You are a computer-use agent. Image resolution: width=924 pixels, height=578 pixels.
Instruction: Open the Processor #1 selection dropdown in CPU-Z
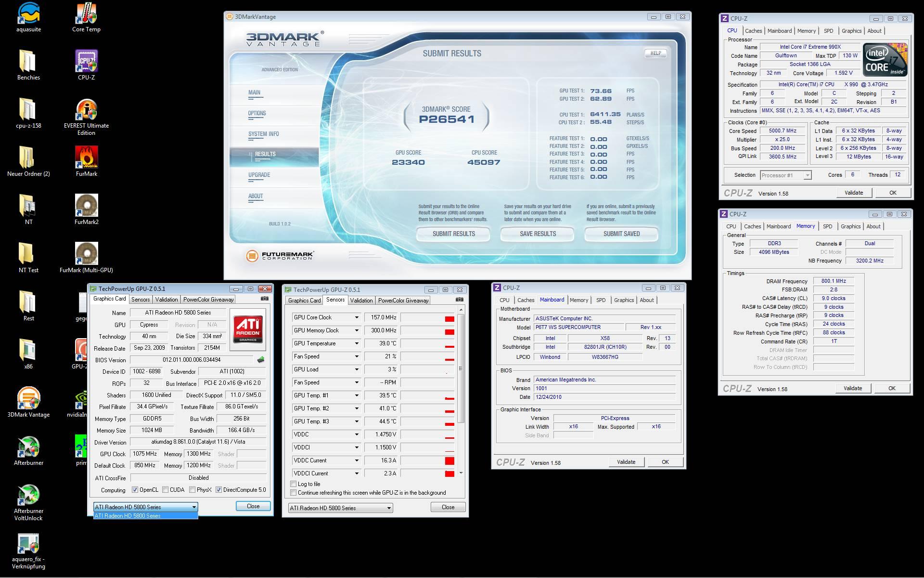[785, 175]
